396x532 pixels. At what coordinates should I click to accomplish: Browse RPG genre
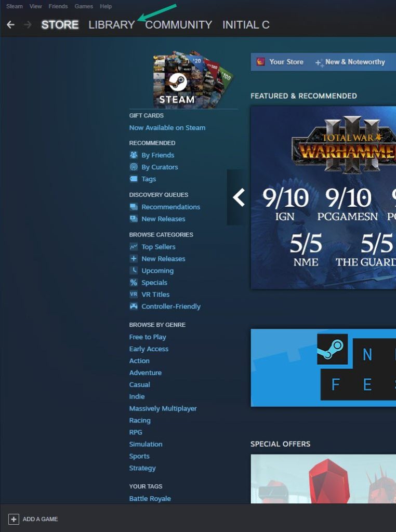pyautogui.click(x=136, y=432)
